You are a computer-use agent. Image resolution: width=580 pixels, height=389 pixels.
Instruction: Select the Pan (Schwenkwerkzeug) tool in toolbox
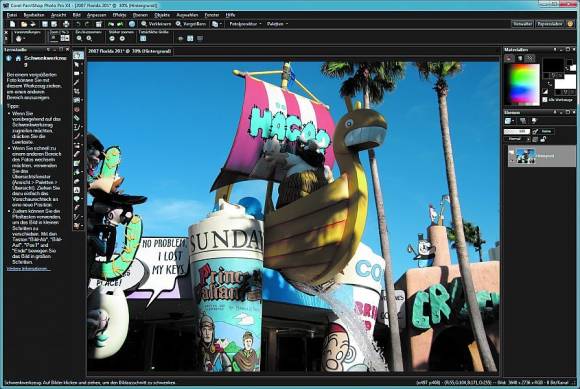(x=78, y=55)
